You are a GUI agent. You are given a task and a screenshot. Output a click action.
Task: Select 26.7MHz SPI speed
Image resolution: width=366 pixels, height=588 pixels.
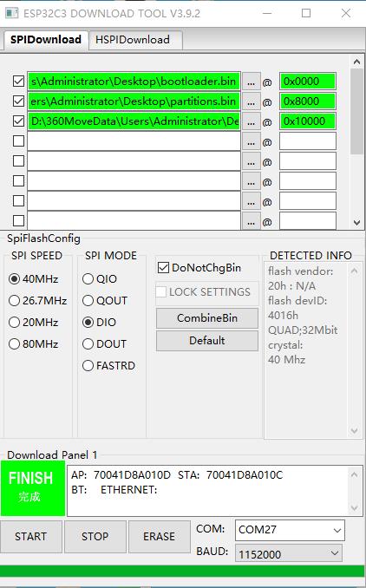coord(37,301)
